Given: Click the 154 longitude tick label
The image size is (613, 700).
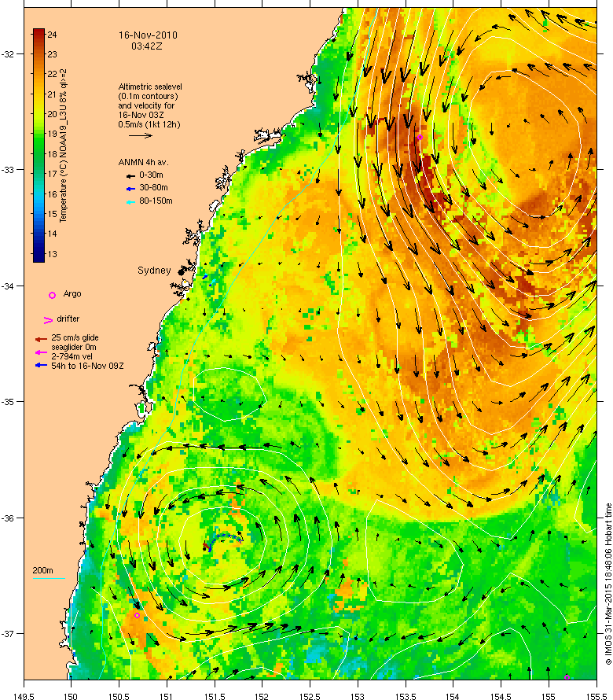Looking at the screenshot, I should [453, 696].
